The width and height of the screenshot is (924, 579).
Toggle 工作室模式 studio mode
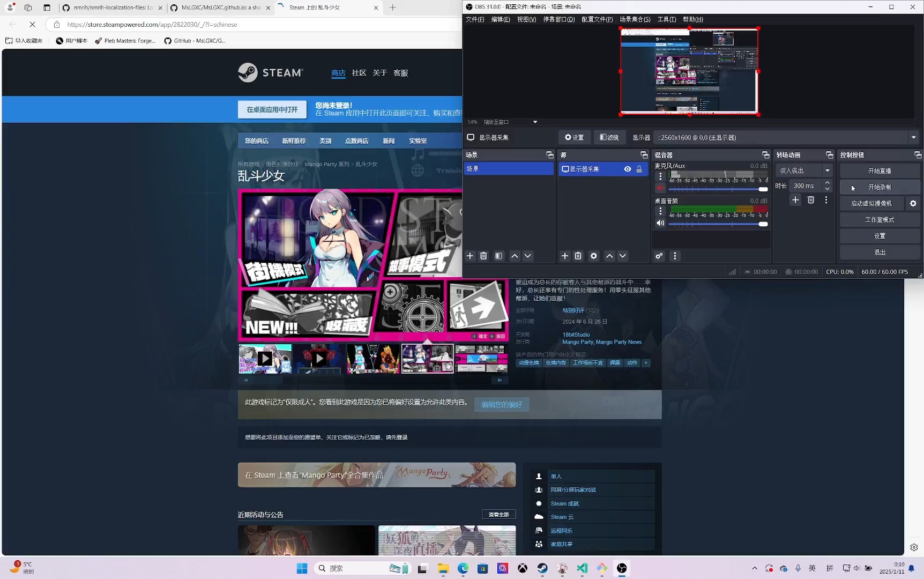coord(880,220)
